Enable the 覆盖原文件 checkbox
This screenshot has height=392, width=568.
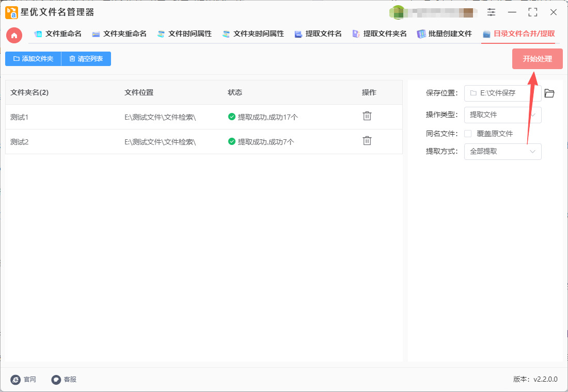pos(468,134)
